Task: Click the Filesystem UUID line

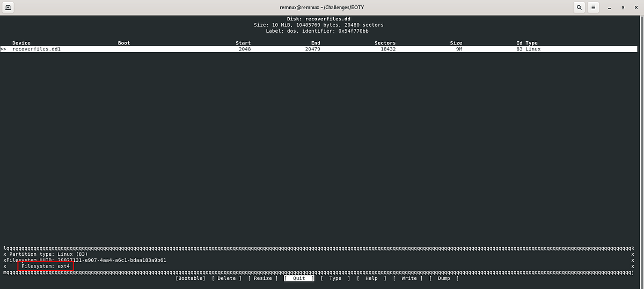Action: [x=86, y=260]
